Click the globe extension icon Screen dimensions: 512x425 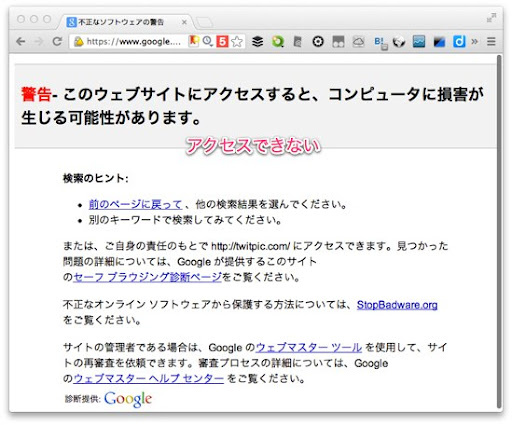point(399,42)
